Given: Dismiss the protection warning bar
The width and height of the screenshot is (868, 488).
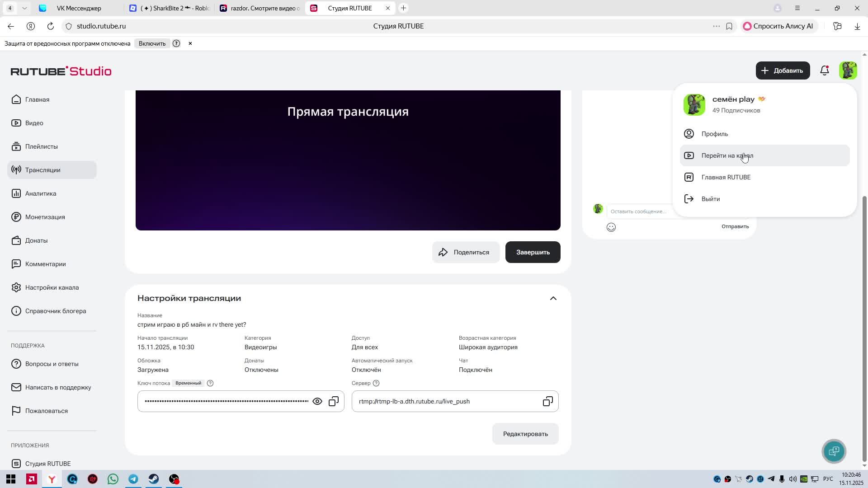Looking at the screenshot, I should tap(190, 43).
